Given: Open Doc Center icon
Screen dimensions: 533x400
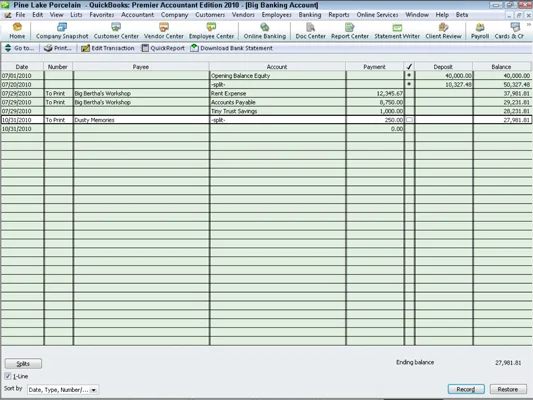Looking at the screenshot, I should click(310, 31).
